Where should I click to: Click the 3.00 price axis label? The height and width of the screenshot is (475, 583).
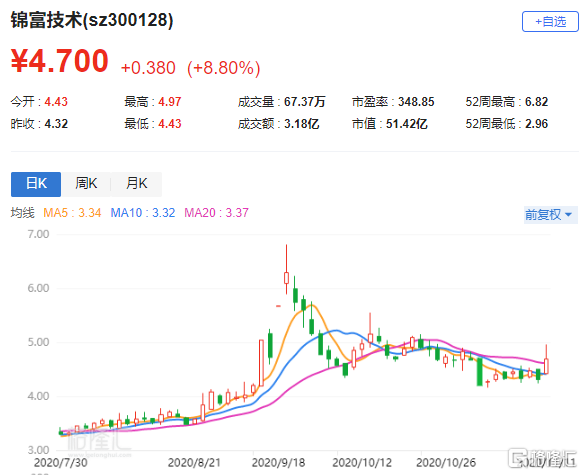click(x=38, y=450)
